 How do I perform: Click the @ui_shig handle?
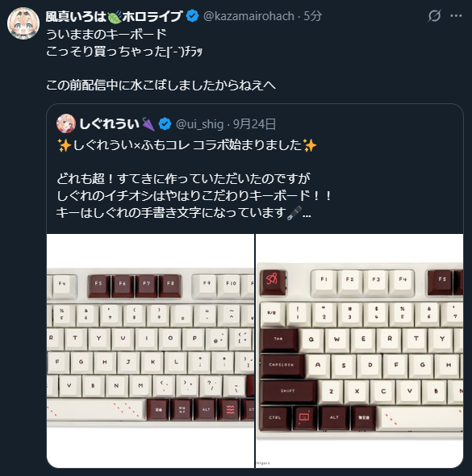pos(199,124)
